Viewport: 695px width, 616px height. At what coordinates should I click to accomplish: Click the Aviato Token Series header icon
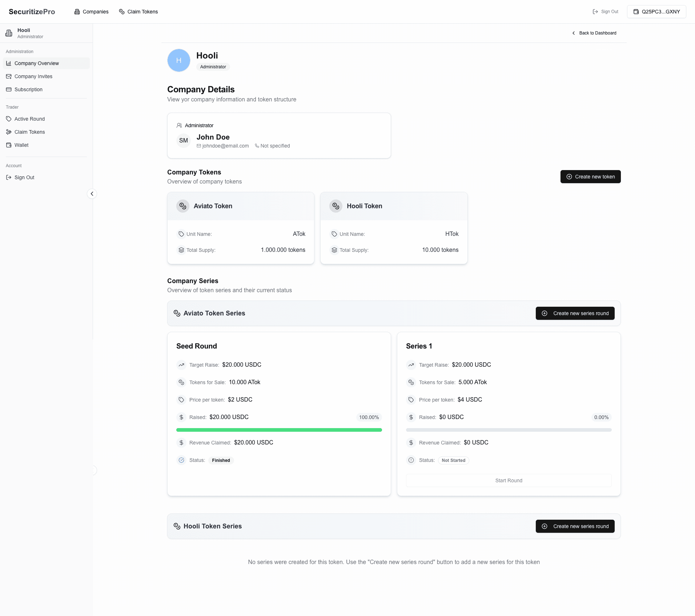tap(177, 313)
